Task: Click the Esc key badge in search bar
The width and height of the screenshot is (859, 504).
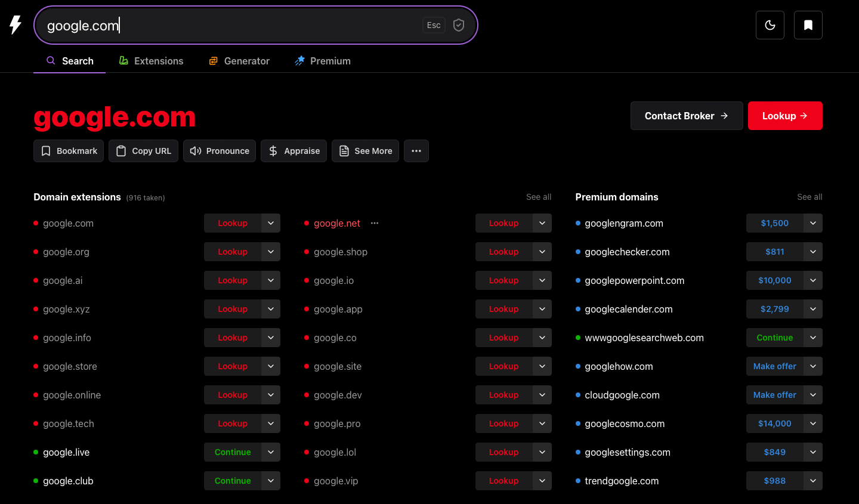Action: (434, 25)
